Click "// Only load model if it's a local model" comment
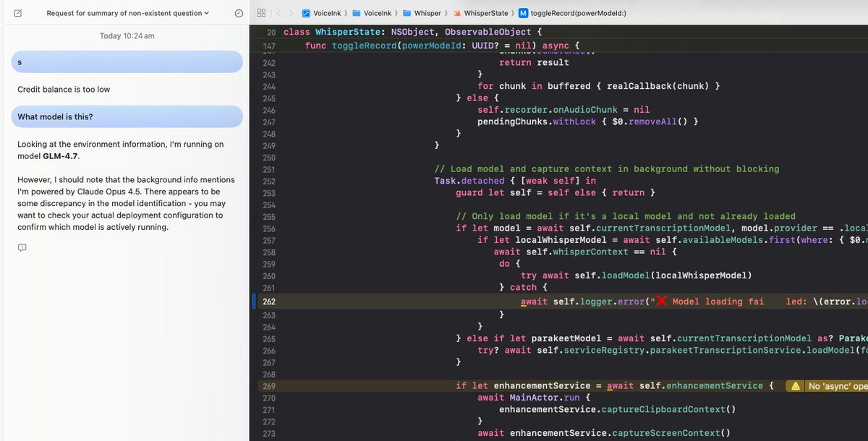The height and width of the screenshot is (441, 868). (x=626, y=216)
